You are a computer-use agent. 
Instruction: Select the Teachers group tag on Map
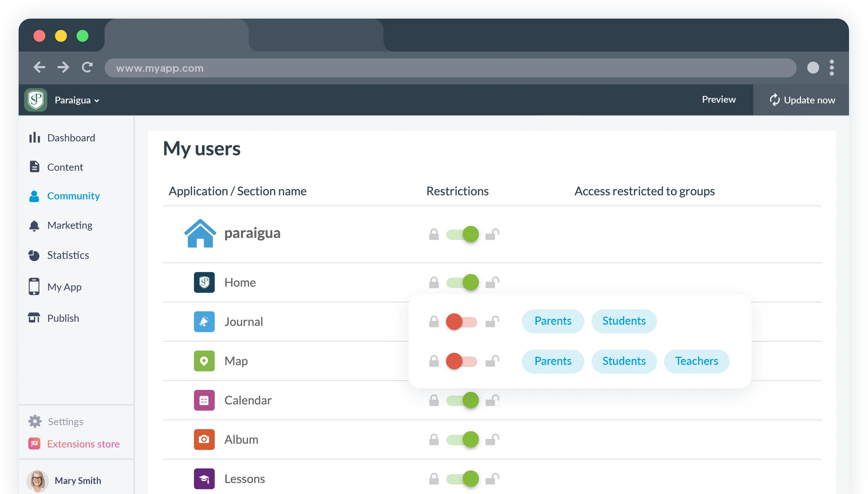pos(696,361)
